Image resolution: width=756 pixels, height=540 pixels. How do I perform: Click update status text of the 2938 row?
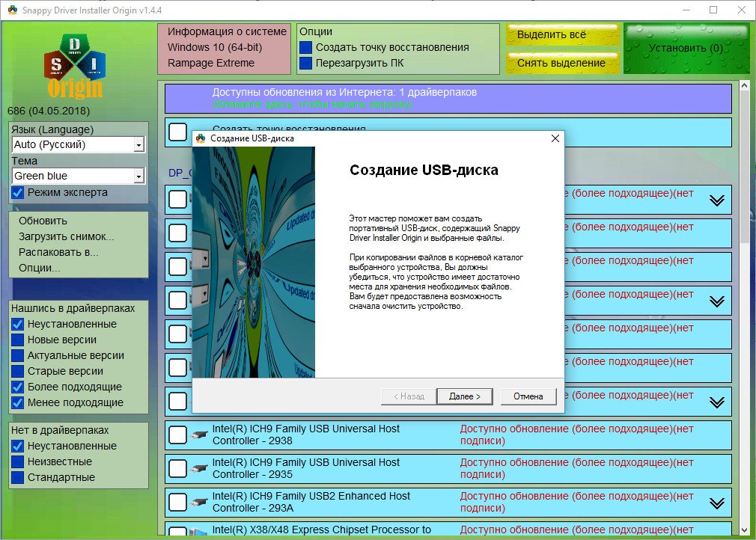point(576,435)
